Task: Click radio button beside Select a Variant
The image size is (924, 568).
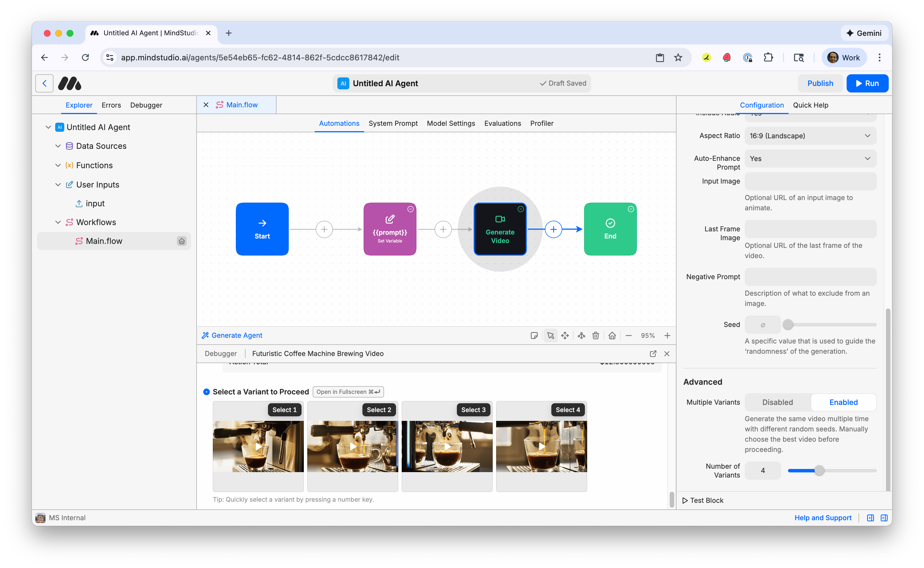Action: click(x=207, y=392)
